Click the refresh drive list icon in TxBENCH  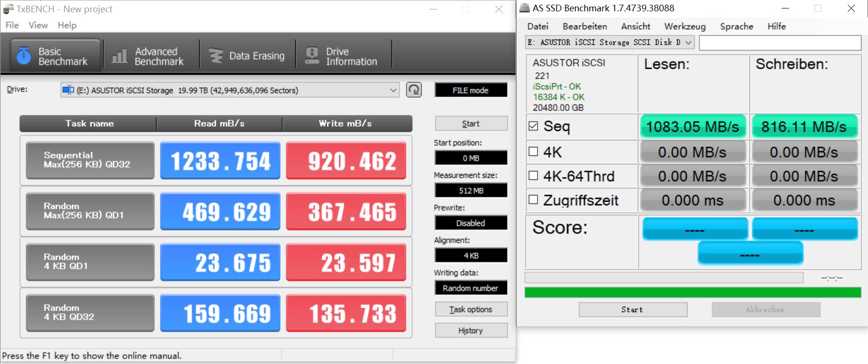(x=414, y=90)
